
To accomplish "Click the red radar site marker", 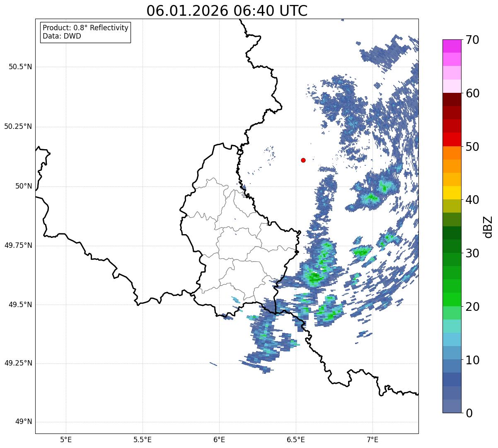I will pos(303,160).
